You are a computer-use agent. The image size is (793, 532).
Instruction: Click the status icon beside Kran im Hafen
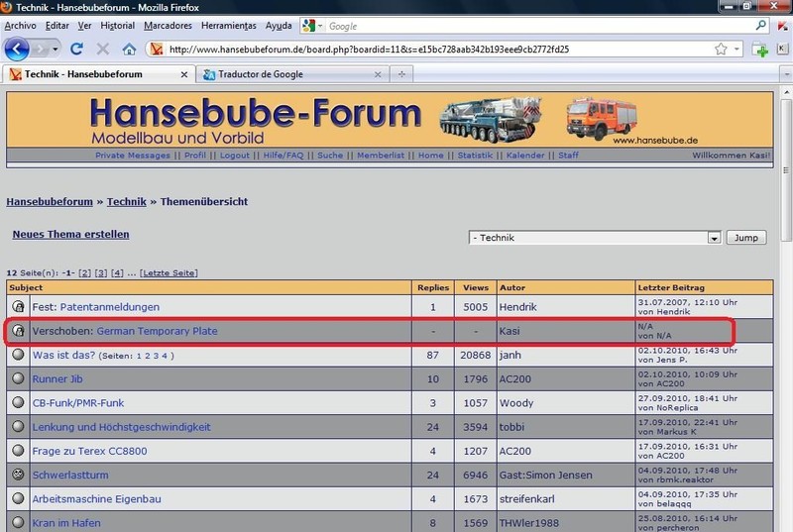click(18, 522)
